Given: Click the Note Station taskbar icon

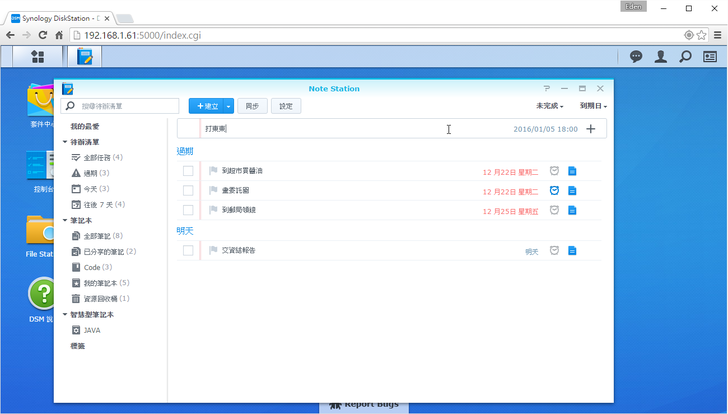Looking at the screenshot, I should 83,57.
